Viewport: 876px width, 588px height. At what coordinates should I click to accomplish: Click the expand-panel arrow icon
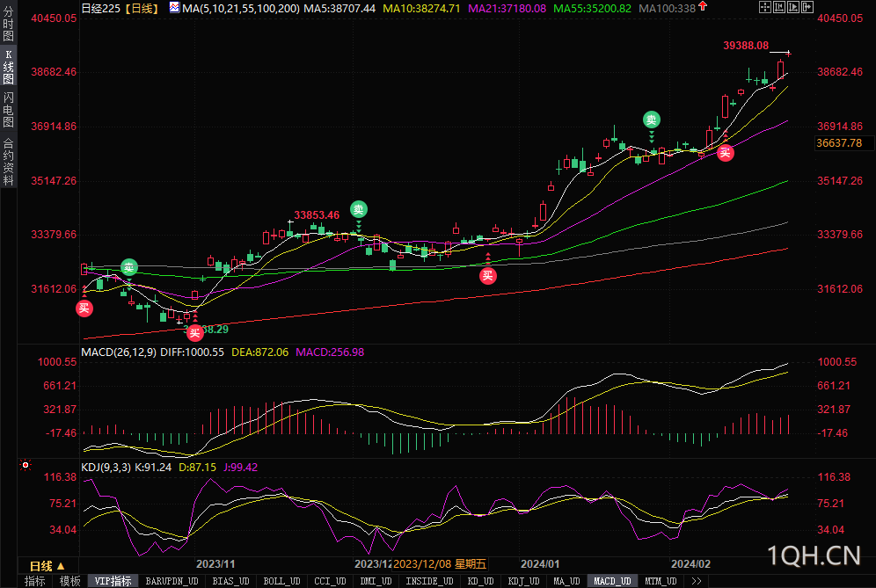807,7
